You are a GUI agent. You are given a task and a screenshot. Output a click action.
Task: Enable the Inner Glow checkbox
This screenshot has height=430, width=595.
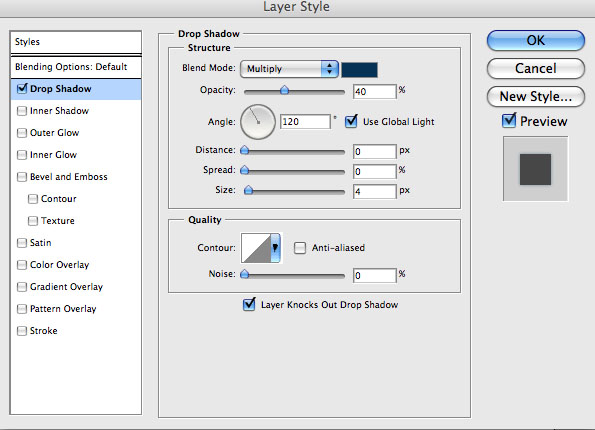[22, 155]
